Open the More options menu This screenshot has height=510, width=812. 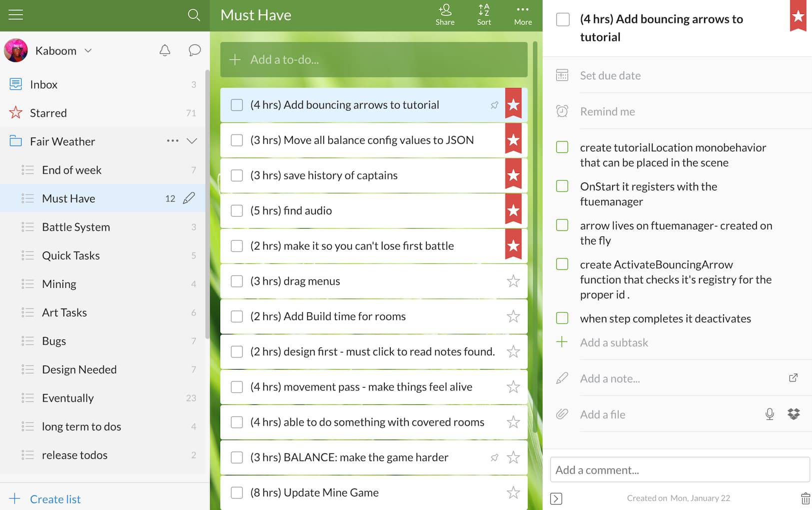(x=523, y=14)
